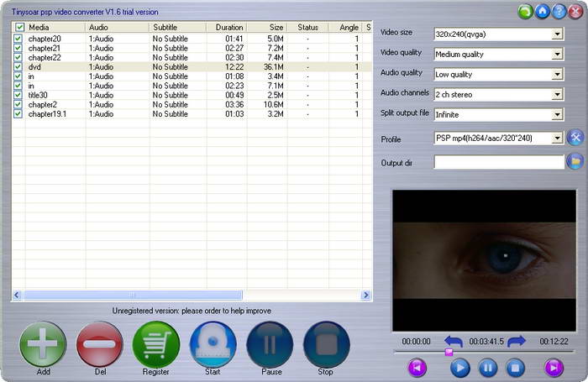The image size is (588, 382).
Task: Select the title30 row
Action: point(192,95)
